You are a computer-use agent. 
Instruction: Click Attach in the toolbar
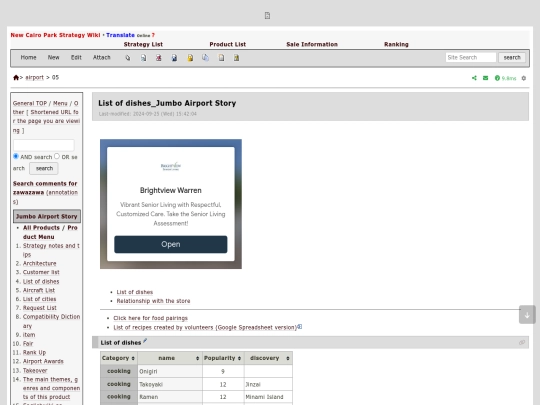102,58
